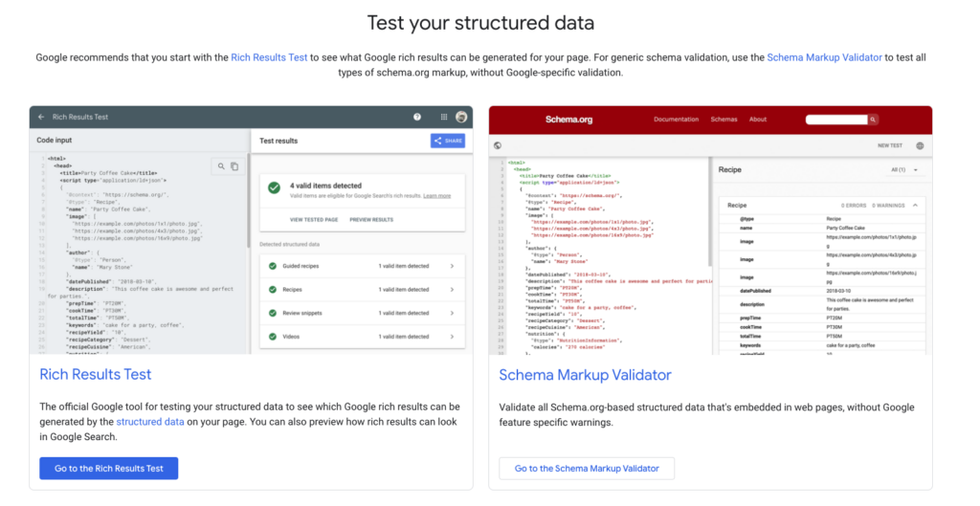Click the green check icon for Recipes
The height and width of the screenshot is (506, 980).
273,290
